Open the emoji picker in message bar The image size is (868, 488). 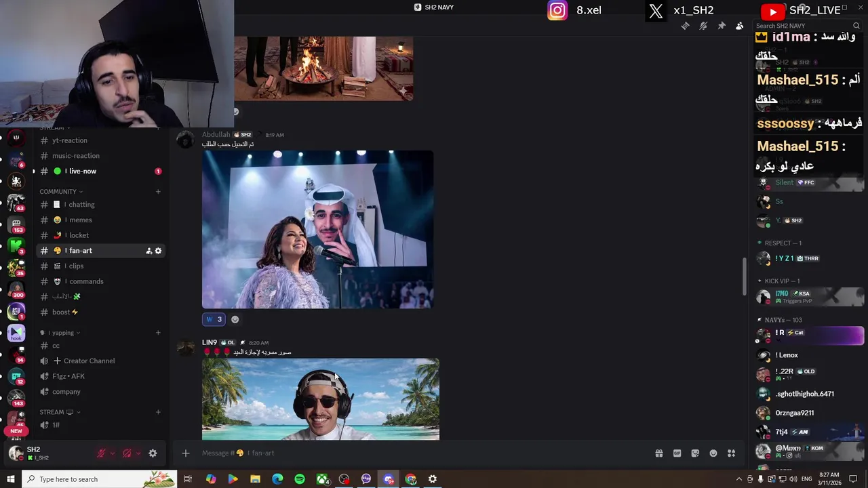click(x=713, y=453)
